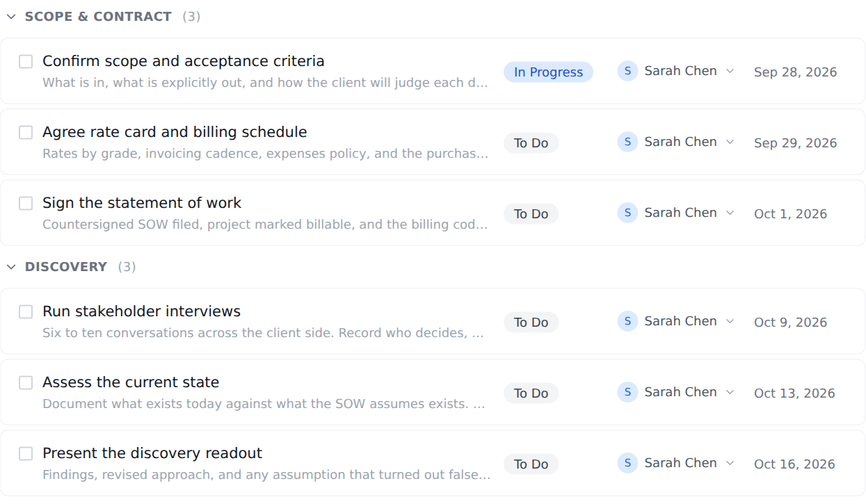Open the task titled Present the discovery readout

pos(152,453)
